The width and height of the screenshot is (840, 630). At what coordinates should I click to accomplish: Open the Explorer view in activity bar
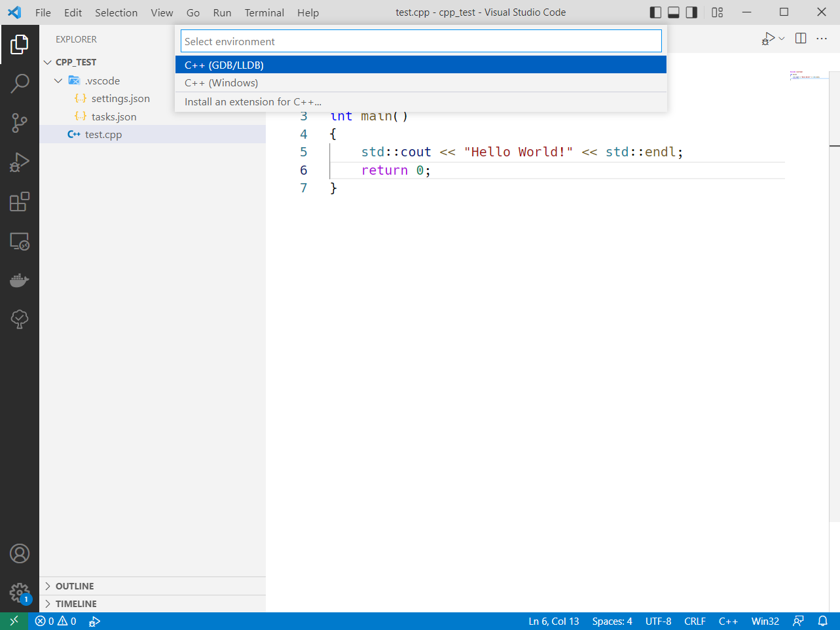[x=20, y=44]
